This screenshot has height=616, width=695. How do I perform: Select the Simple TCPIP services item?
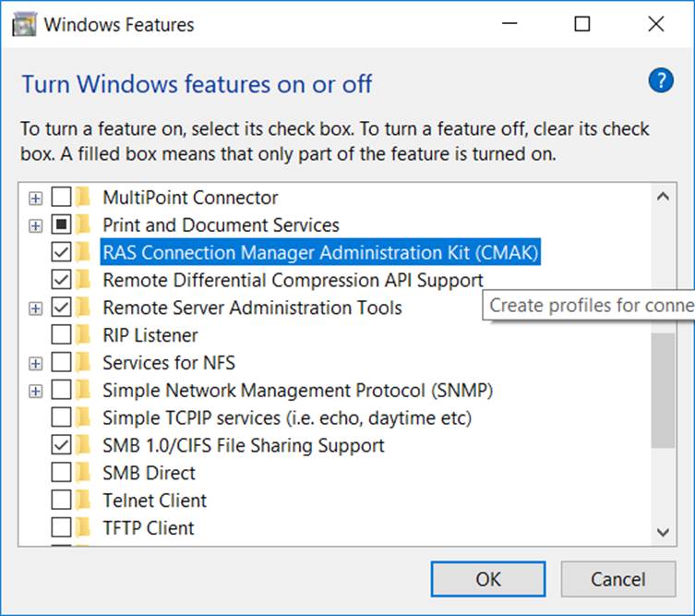[x=287, y=418]
